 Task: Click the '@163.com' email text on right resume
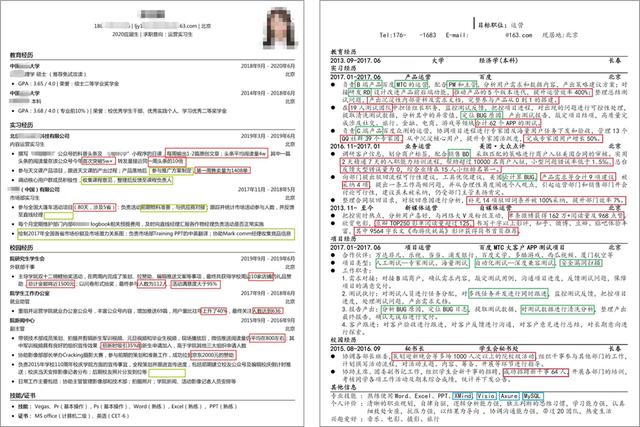click(x=518, y=35)
